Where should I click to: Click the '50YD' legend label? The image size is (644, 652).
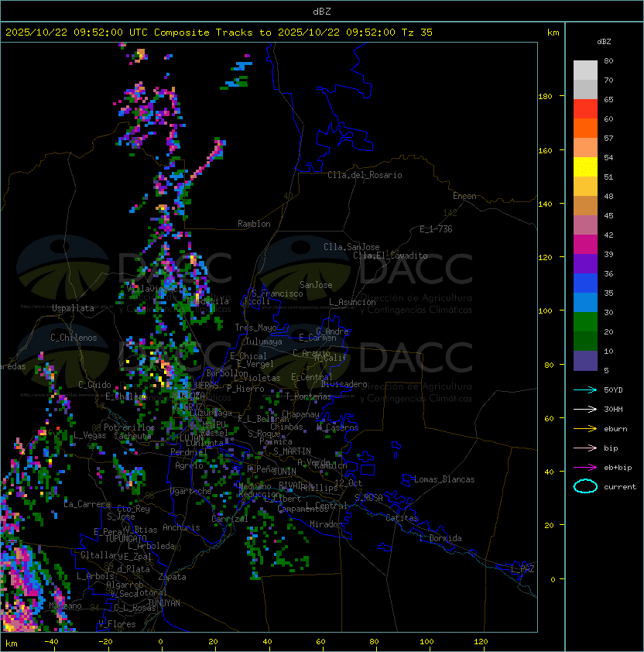pos(613,389)
